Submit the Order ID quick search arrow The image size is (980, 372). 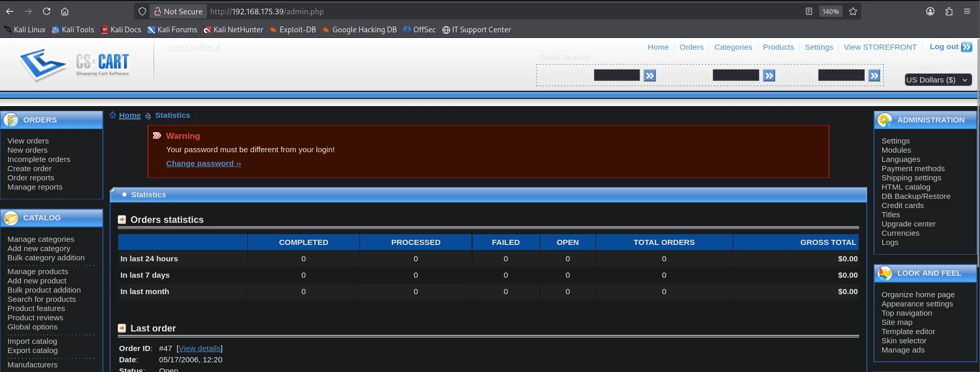875,75
